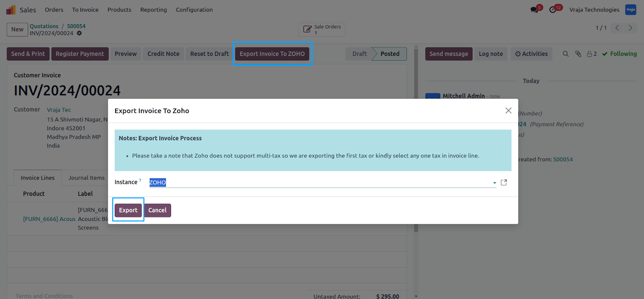Open the [FURN_6666] Acous product link

49,219
